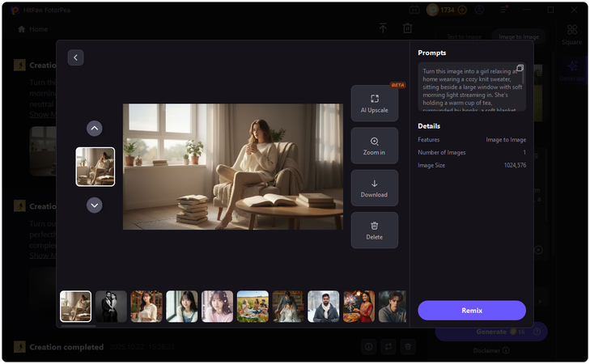Open the Square panel icon
Viewport: 590px width, 364px height.
(x=572, y=34)
